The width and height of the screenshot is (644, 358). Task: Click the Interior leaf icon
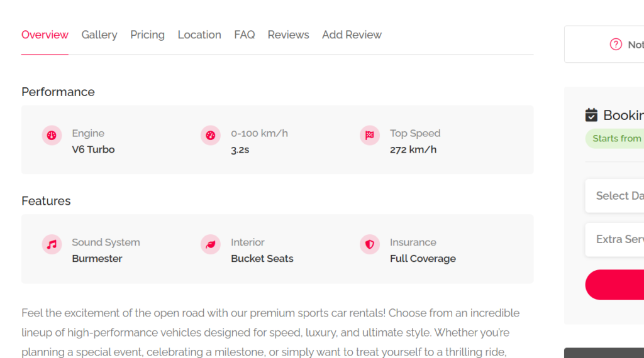[x=211, y=244]
